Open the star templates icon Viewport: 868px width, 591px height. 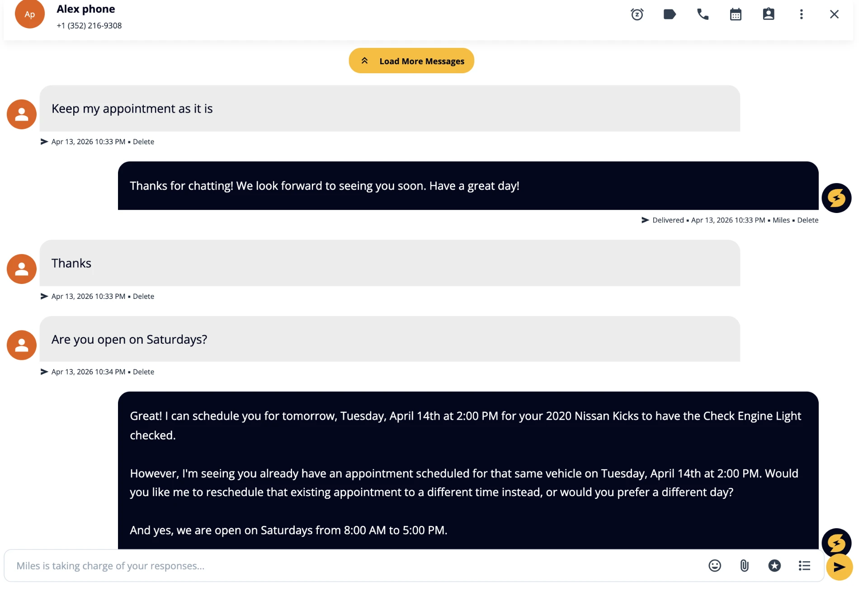coord(774,566)
